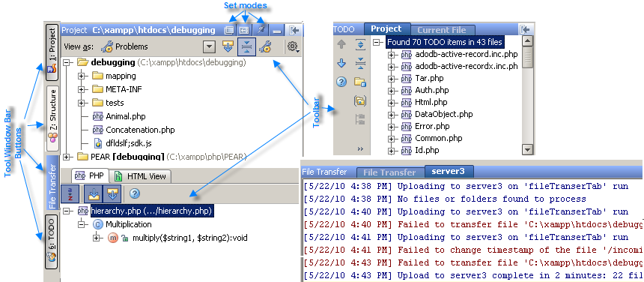Expand the META-INF folder
Image resolution: width=644 pixels, height=282 pixels.
tap(82, 89)
